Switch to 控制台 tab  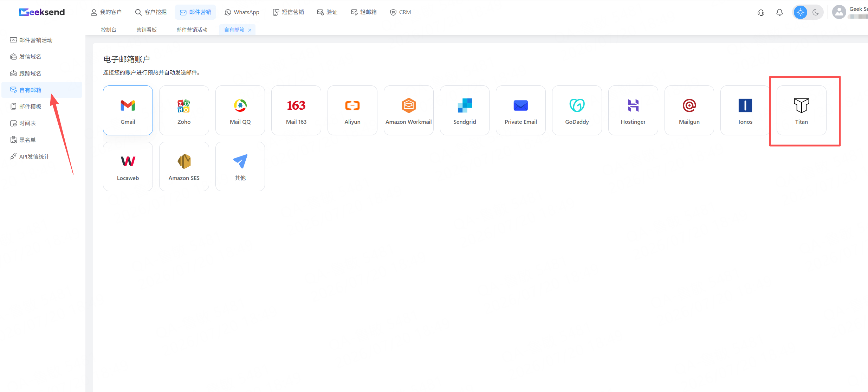[x=109, y=30]
